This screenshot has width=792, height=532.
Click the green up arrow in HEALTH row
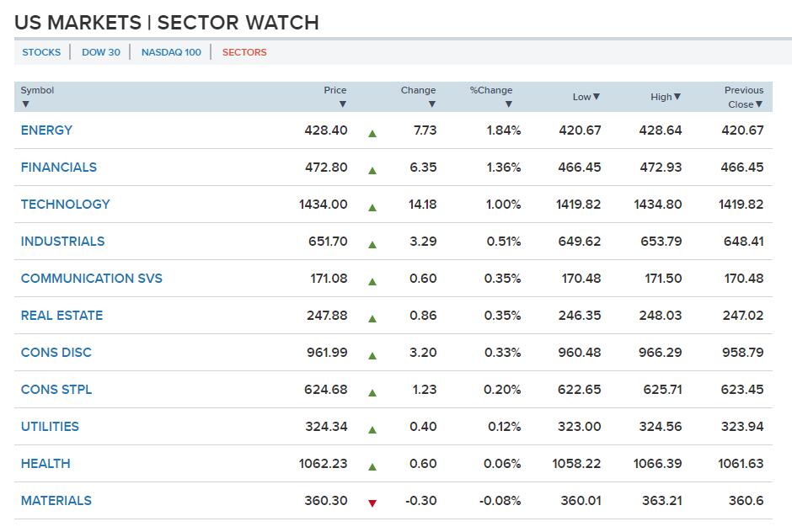click(372, 466)
